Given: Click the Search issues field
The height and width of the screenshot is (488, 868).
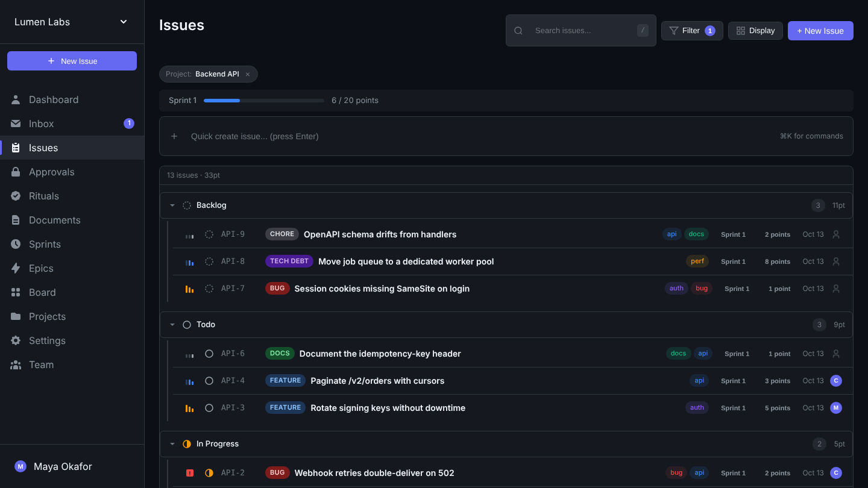Looking at the screenshot, I should (x=581, y=31).
